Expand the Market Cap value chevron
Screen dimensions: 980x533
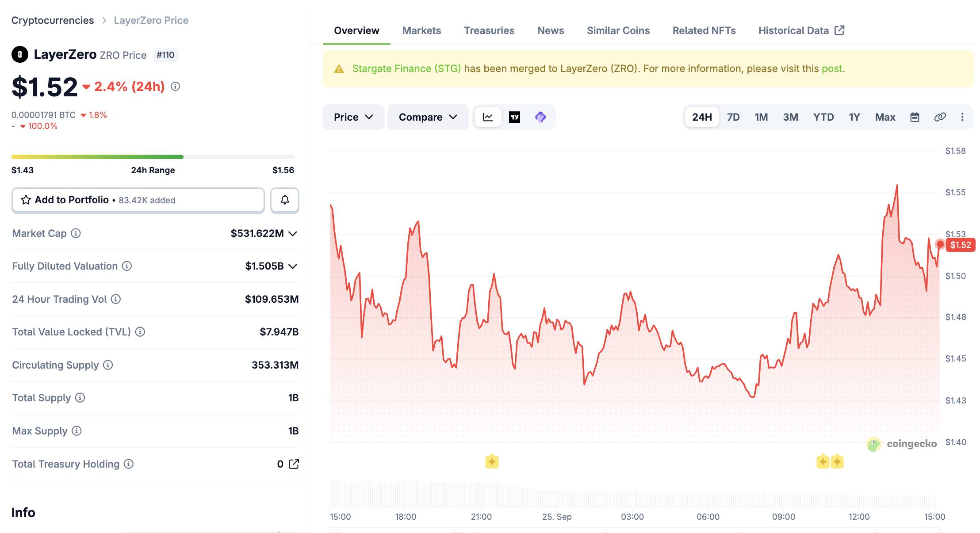[x=292, y=234]
